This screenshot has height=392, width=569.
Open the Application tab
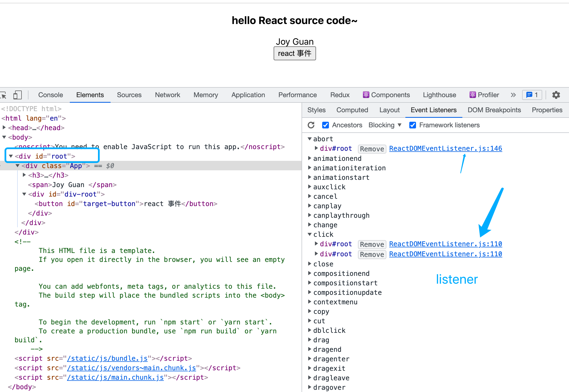tap(248, 95)
